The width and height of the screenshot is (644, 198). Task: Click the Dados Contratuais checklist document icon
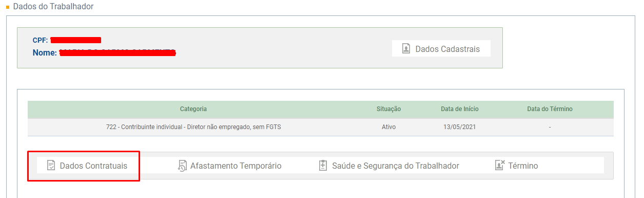[x=51, y=166]
